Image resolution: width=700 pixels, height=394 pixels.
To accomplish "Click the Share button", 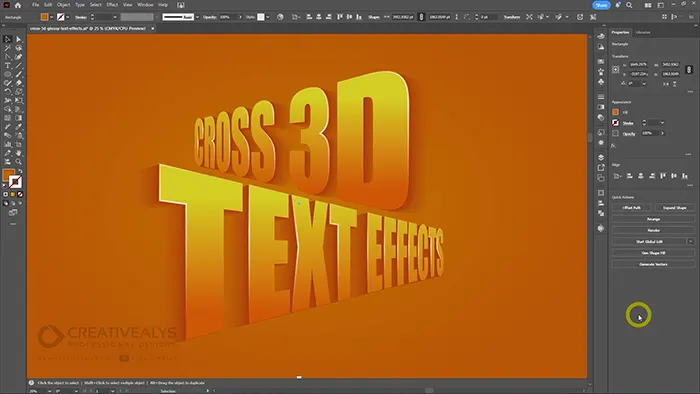I will pos(601,5).
